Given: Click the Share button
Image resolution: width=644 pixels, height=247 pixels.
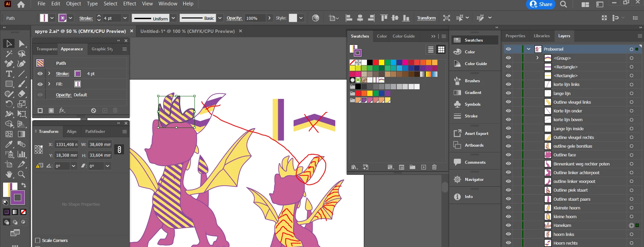Looking at the screenshot, I should click(x=541, y=4).
